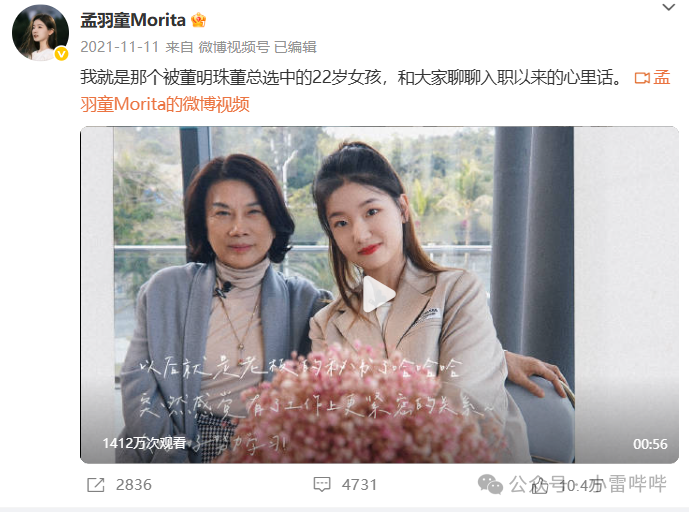Image resolution: width=689 pixels, height=512 pixels.
Task: View edit history via 已编辑
Action: 295,47
